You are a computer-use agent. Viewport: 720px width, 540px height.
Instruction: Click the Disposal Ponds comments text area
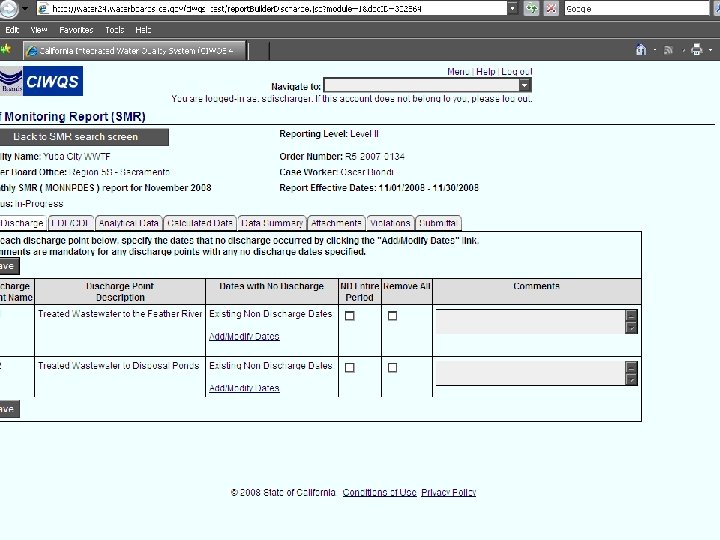[530, 373]
